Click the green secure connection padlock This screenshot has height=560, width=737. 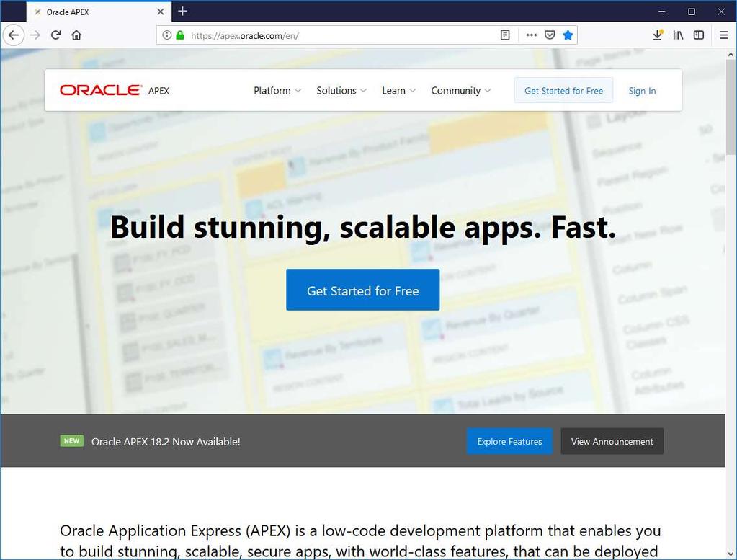179,35
